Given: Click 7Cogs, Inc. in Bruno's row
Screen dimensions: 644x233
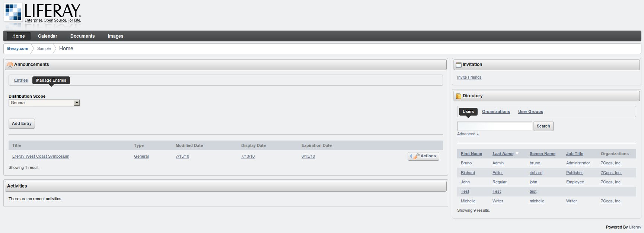Looking at the screenshot, I should [x=611, y=163].
